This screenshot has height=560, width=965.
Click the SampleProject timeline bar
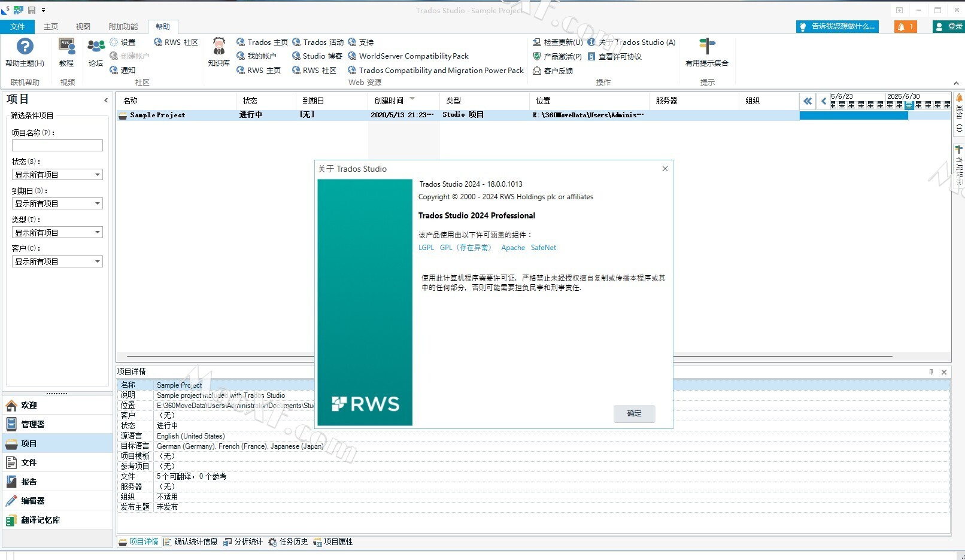coord(854,115)
